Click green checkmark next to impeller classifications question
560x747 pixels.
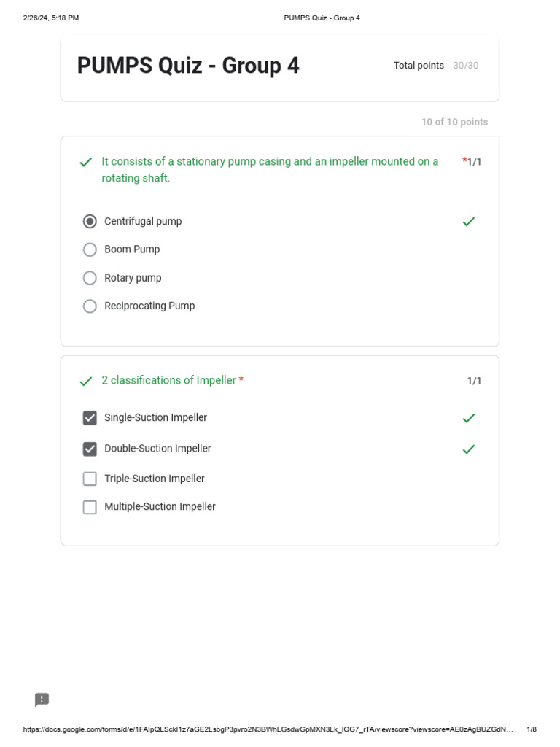tap(86, 381)
